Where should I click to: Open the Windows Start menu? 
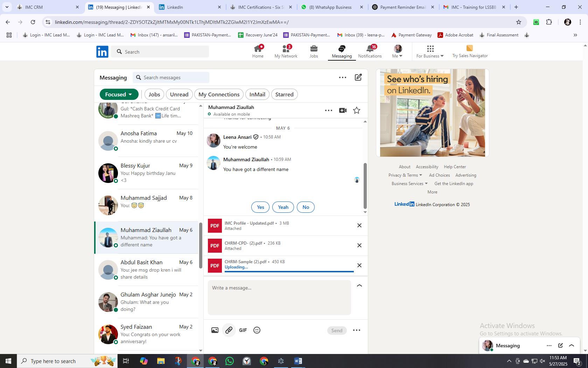click(x=8, y=361)
